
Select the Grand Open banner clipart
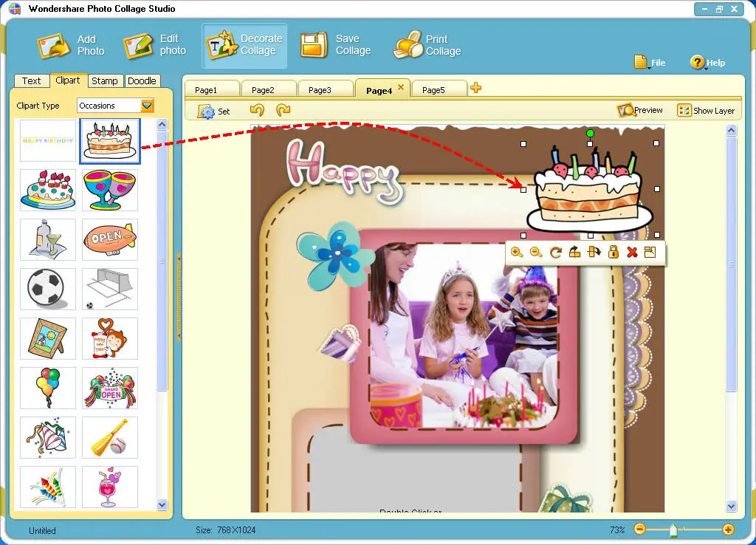(x=110, y=388)
